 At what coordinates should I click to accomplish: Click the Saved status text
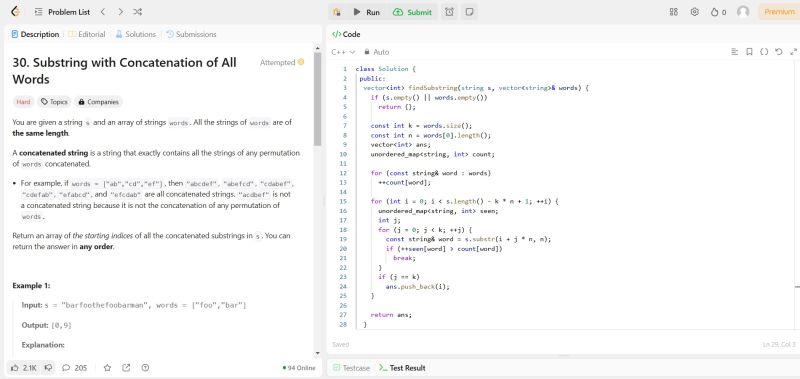pos(340,344)
